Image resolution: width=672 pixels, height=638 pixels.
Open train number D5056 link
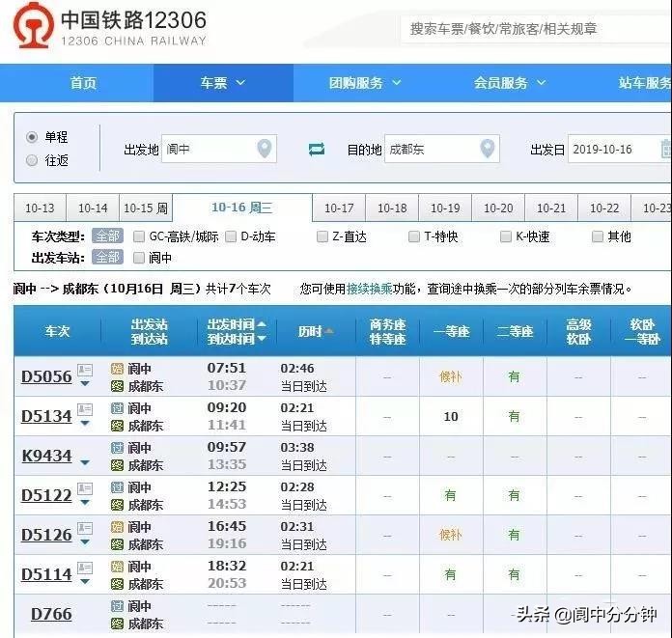point(46,376)
